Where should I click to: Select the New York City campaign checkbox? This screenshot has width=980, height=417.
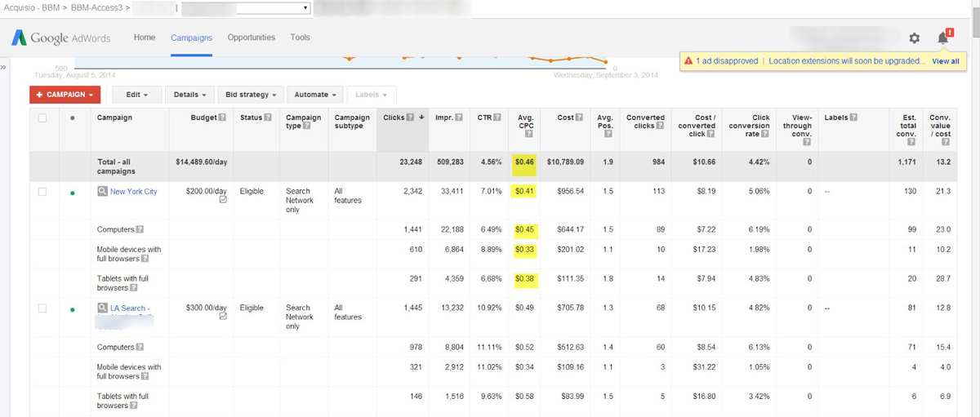click(x=42, y=192)
